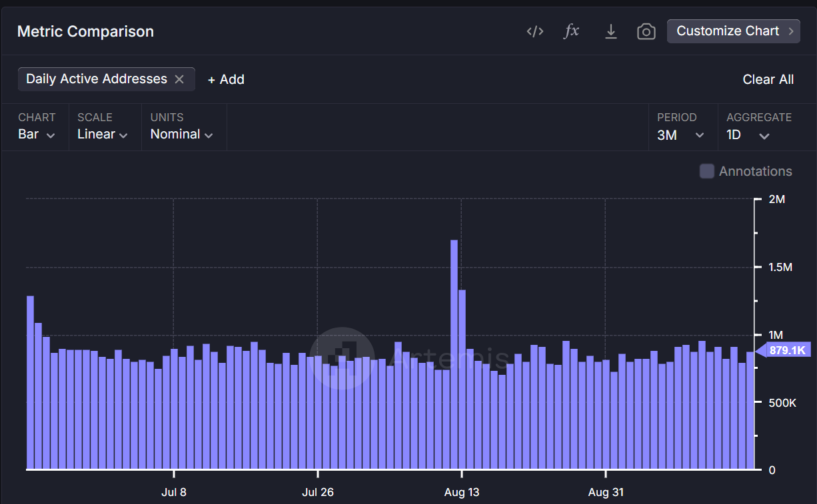Open the Customize Chart panel

(x=733, y=31)
